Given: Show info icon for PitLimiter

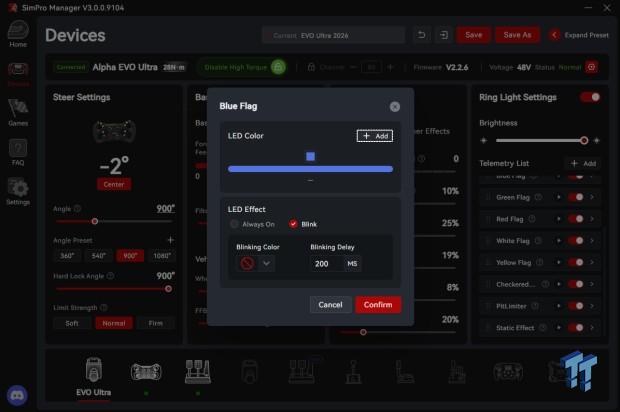Looking at the screenshot, I should pos(535,306).
